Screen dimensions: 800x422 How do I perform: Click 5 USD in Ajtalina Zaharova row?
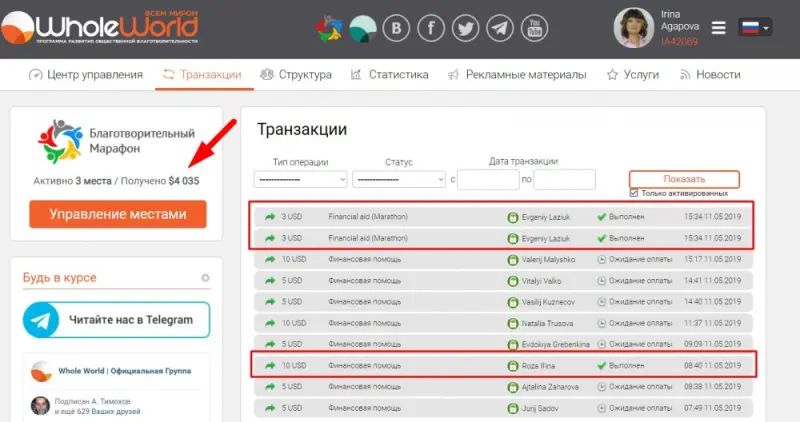[x=291, y=387]
